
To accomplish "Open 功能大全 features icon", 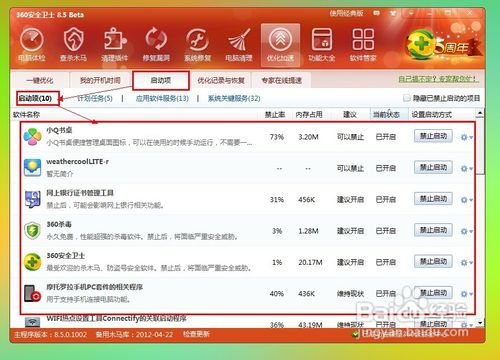I will click(322, 44).
